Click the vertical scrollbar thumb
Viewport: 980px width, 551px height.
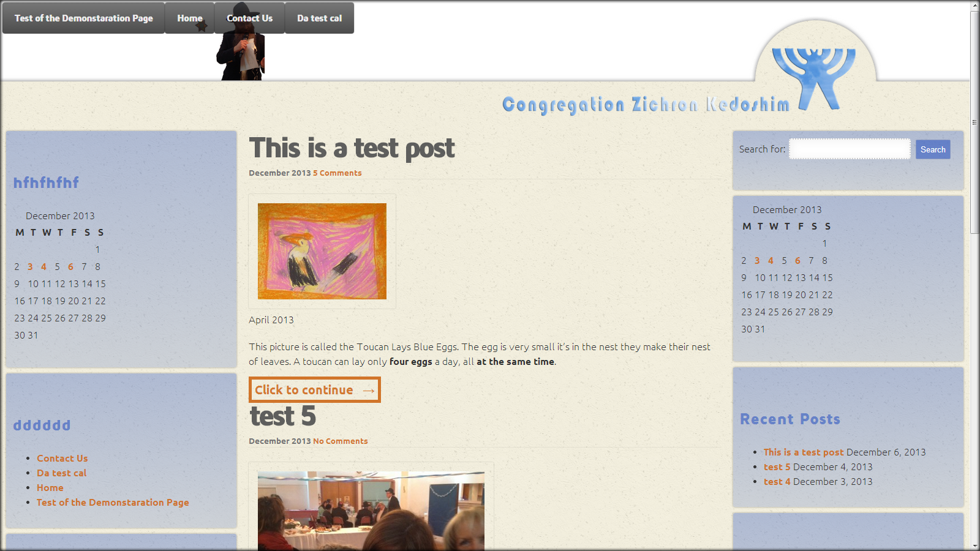click(x=974, y=122)
